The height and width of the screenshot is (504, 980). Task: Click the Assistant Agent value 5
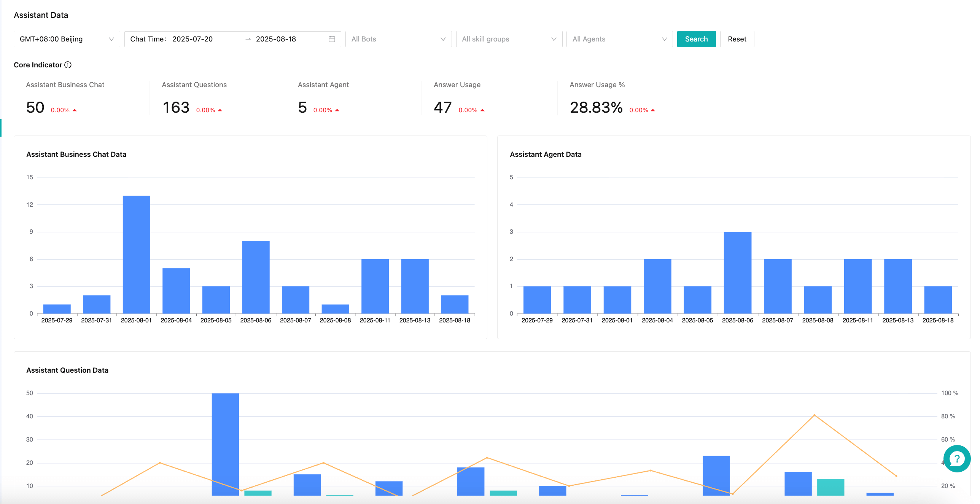(302, 108)
